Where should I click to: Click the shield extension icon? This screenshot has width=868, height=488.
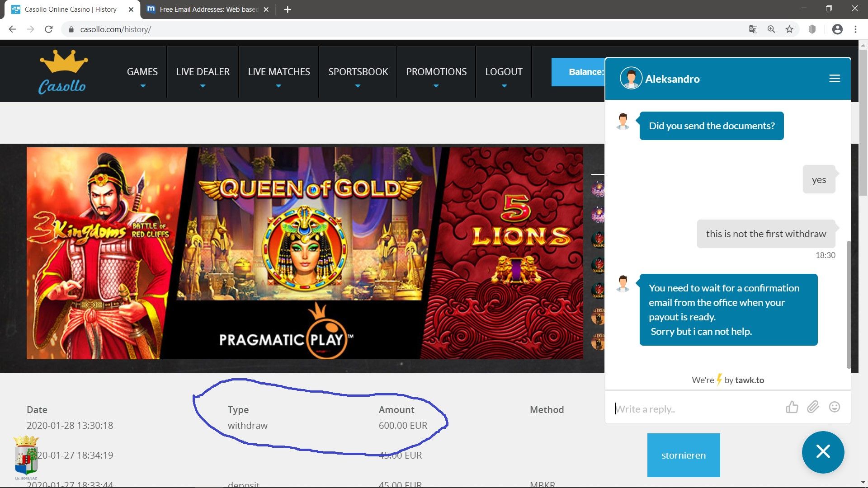(x=812, y=29)
